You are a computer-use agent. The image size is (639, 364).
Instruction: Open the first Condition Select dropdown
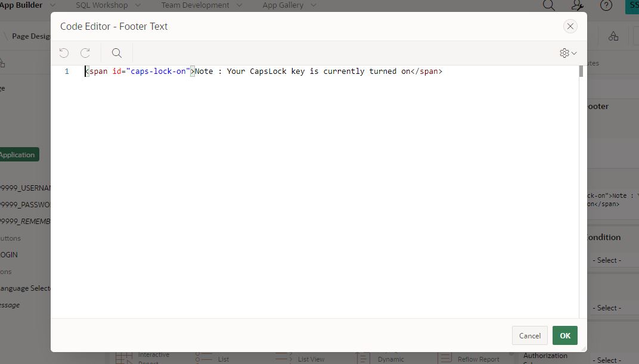click(x=613, y=260)
